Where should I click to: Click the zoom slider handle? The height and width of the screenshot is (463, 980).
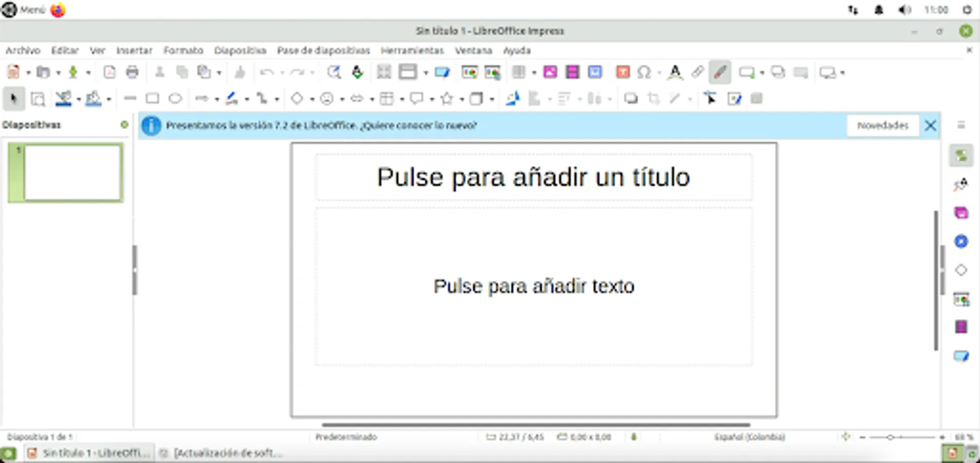[890, 437]
